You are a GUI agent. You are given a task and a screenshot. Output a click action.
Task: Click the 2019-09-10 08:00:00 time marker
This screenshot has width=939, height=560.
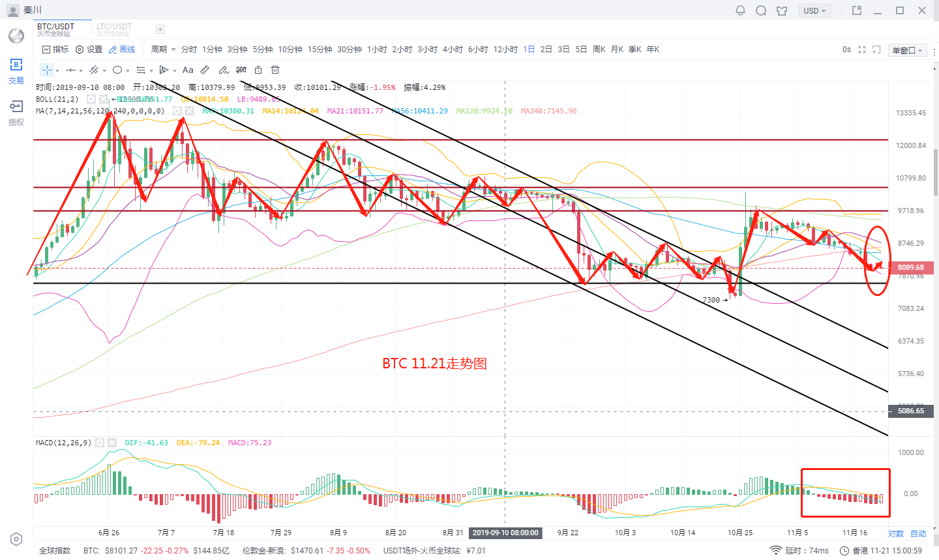[x=505, y=533]
